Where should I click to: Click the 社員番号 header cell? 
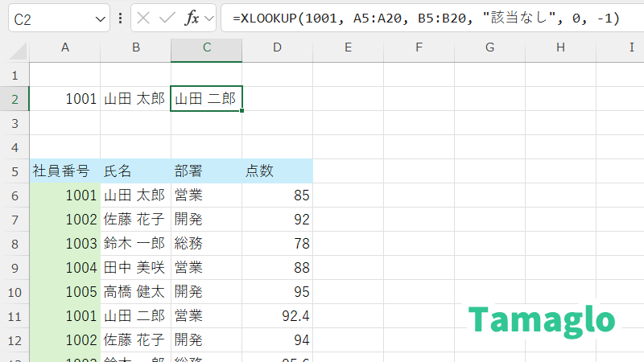[64, 171]
